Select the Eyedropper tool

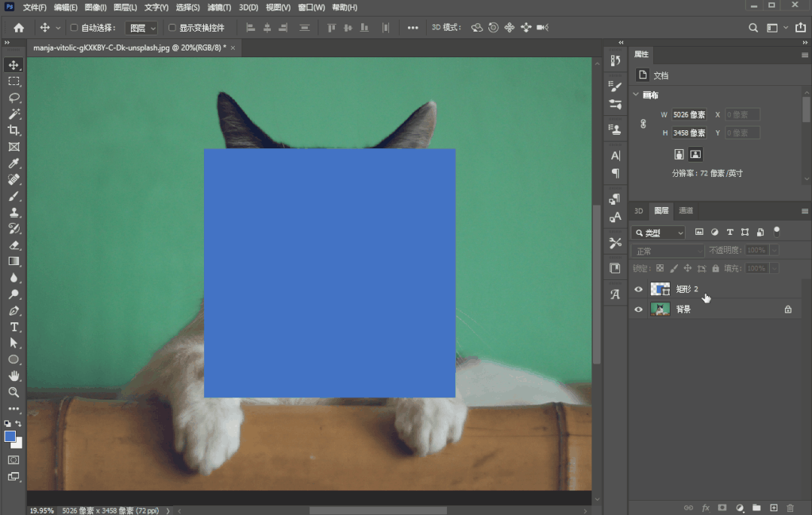pos(14,163)
